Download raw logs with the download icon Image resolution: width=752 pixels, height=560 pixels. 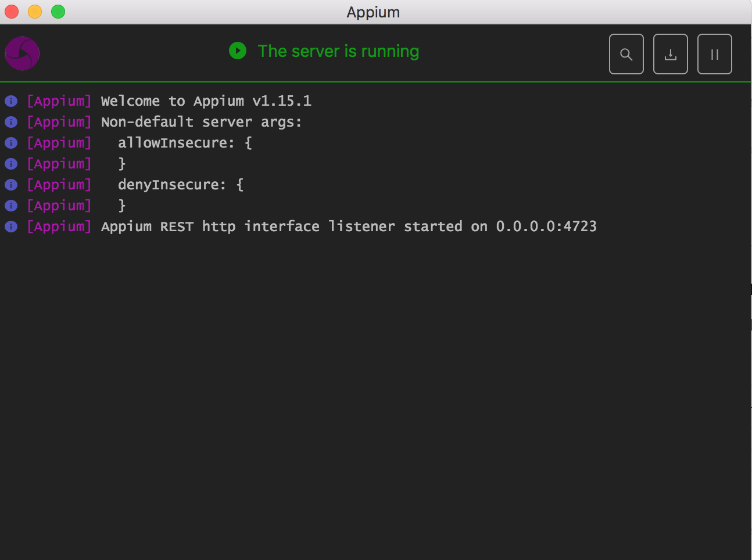pyautogui.click(x=670, y=54)
